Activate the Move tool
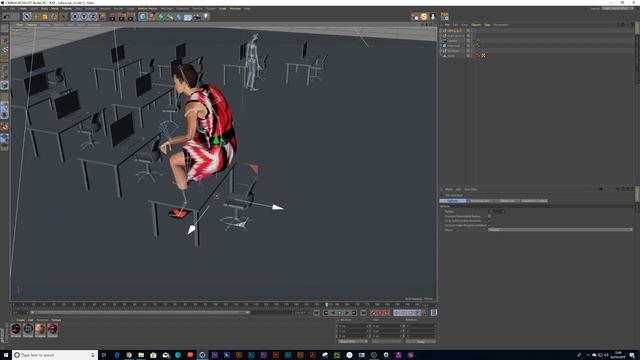Screen dimensions: 640x360 click(36, 16)
